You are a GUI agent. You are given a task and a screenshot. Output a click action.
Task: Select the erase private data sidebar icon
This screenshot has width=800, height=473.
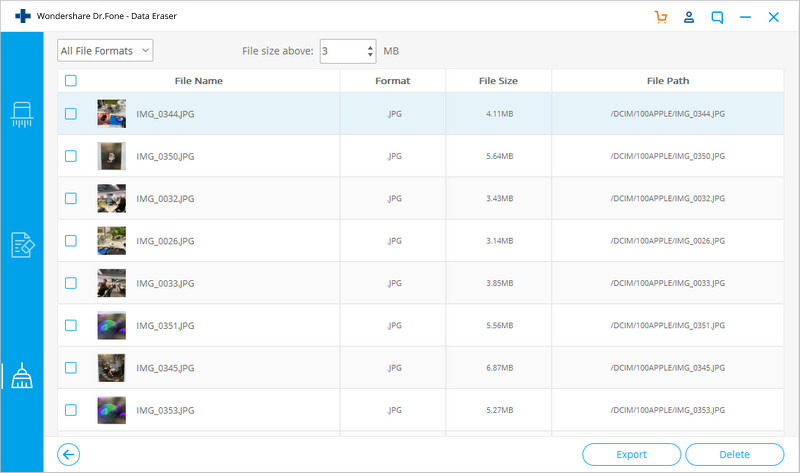tap(22, 245)
